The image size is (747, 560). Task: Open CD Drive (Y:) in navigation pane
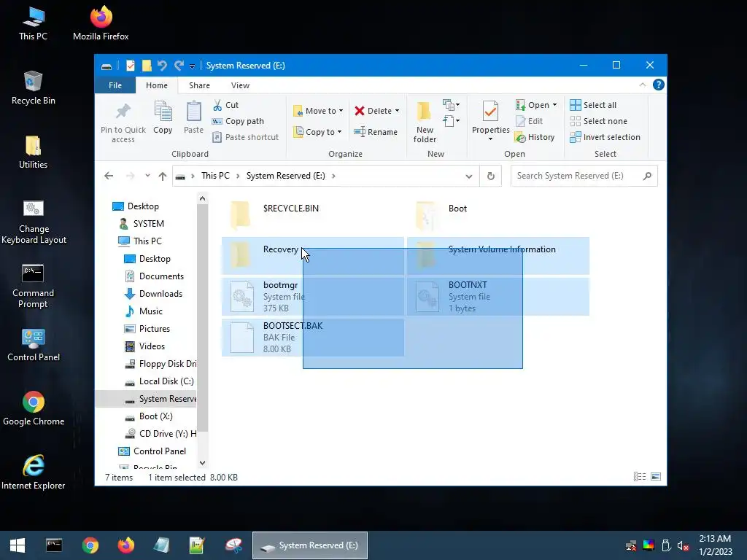coord(167,434)
